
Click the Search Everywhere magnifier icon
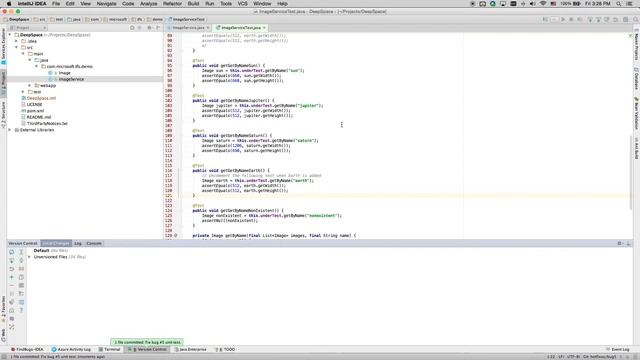click(636, 19)
